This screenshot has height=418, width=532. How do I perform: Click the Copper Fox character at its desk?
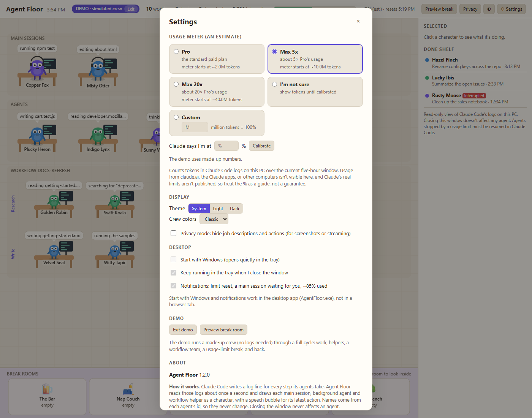(37, 71)
